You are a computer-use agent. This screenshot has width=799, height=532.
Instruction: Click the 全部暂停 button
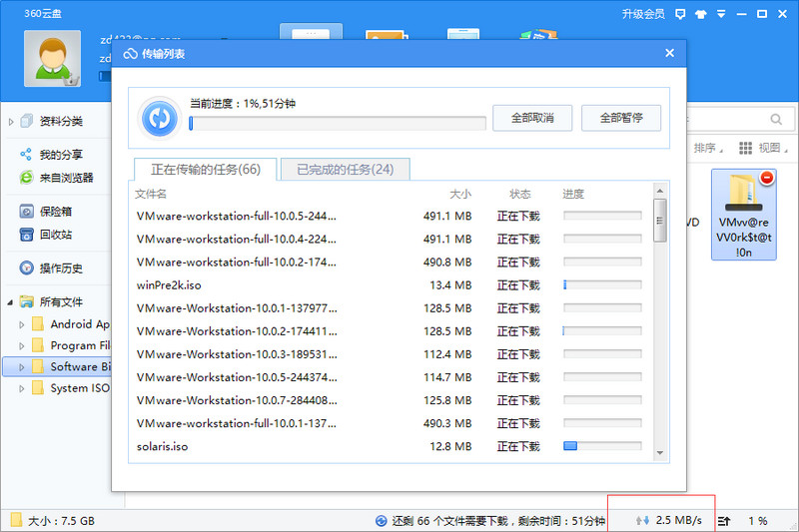click(621, 118)
